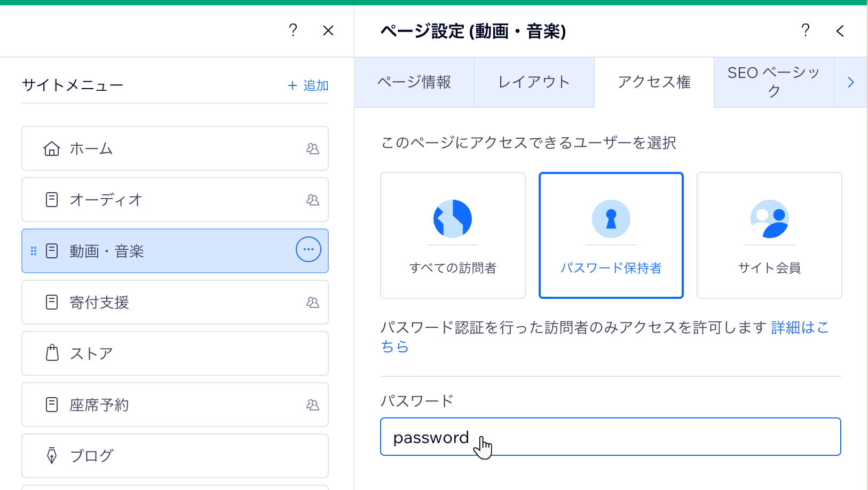Open help in the site menu panel

[293, 30]
